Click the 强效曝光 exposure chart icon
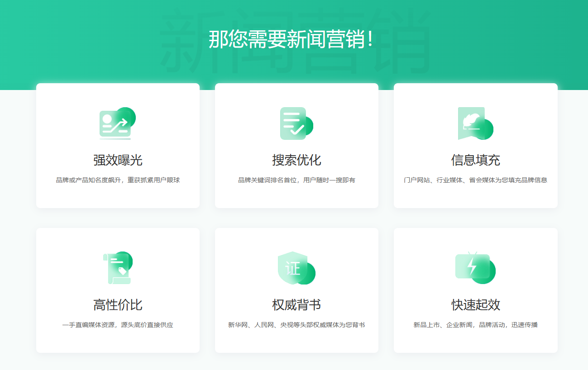 pyautogui.click(x=117, y=123)
